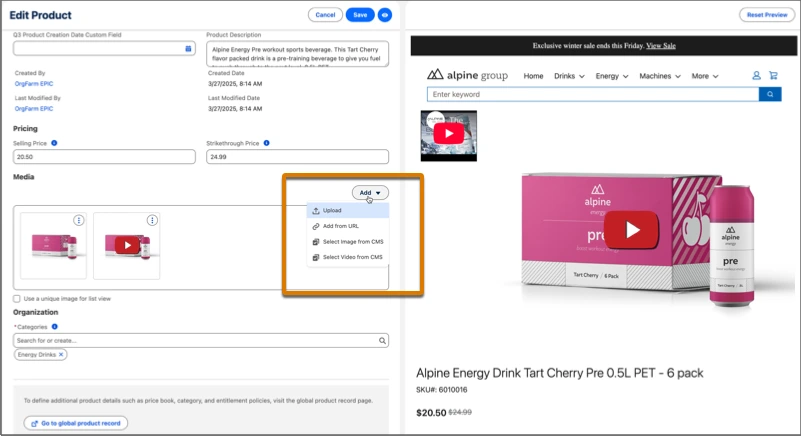The height and width of the screenshot is (436, 801).
Task: Click the $20.50 price in preview
Action: pos(431,412)
